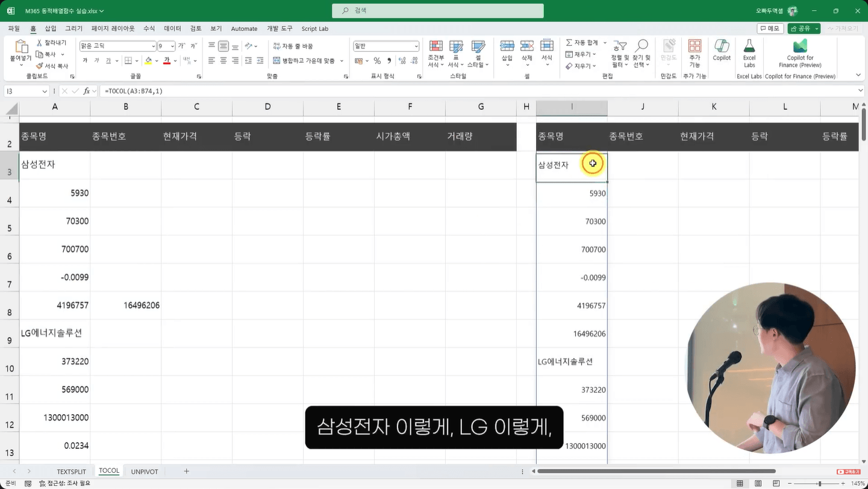Open the 데이터 (Data) tab
Screen dimensions: 868x489
click(172, 28)
